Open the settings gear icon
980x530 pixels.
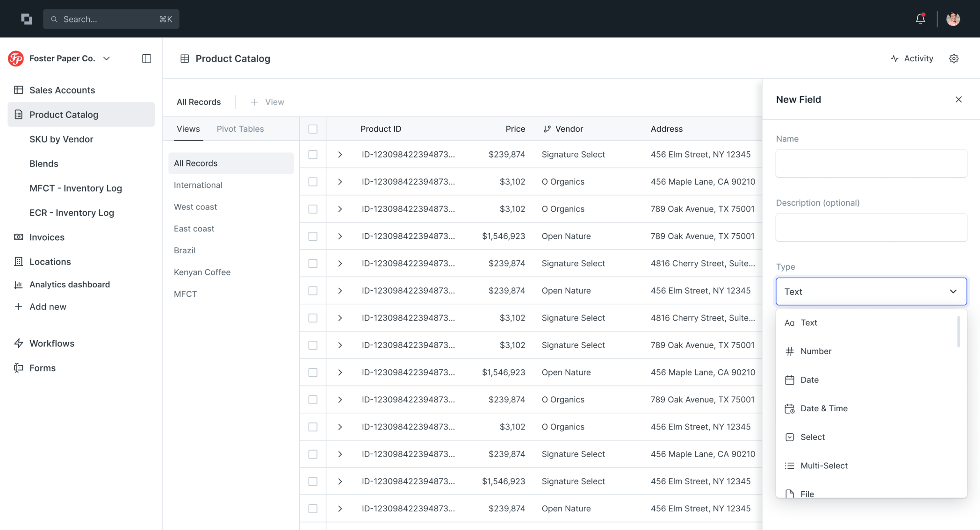point(954,58)
